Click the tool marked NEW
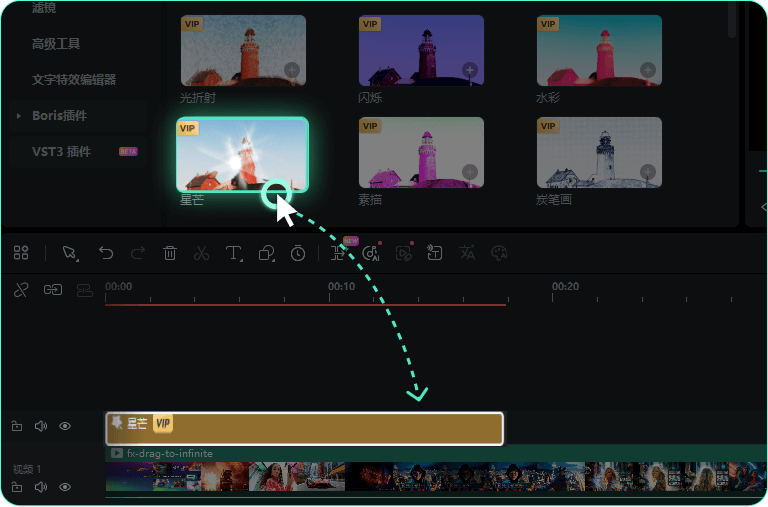Screen dimensions: 768x507 338,253
